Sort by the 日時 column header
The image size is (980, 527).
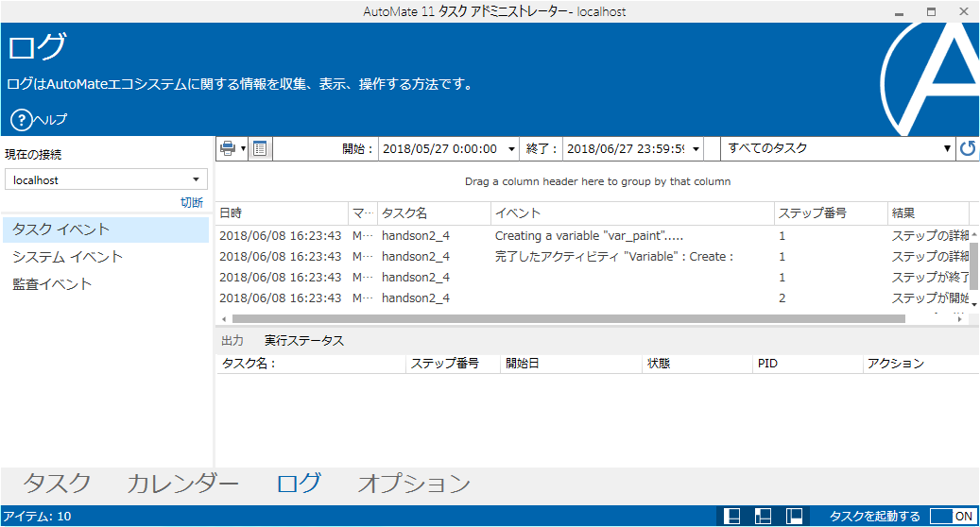pyautogui.click(x=282, y=212)
